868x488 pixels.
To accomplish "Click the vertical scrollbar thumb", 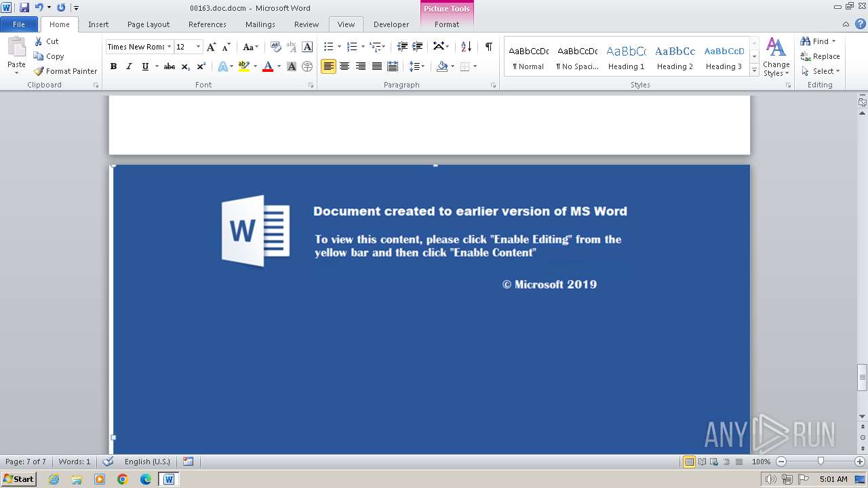I will pos(862,378).
